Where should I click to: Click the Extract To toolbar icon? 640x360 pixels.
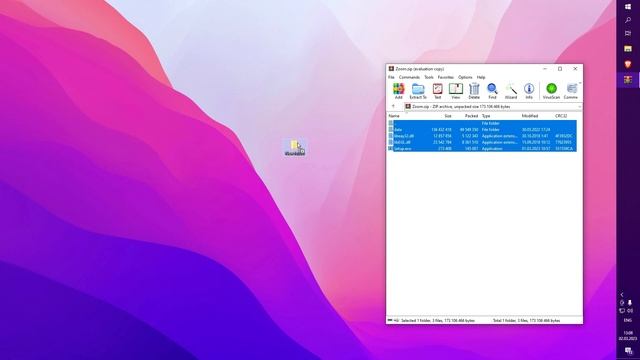(x=418, y=91)
